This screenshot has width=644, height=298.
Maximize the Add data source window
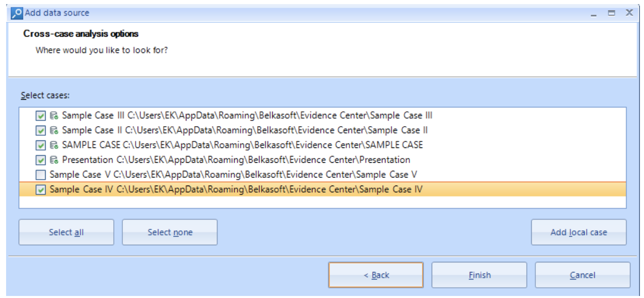click(611, 13)
